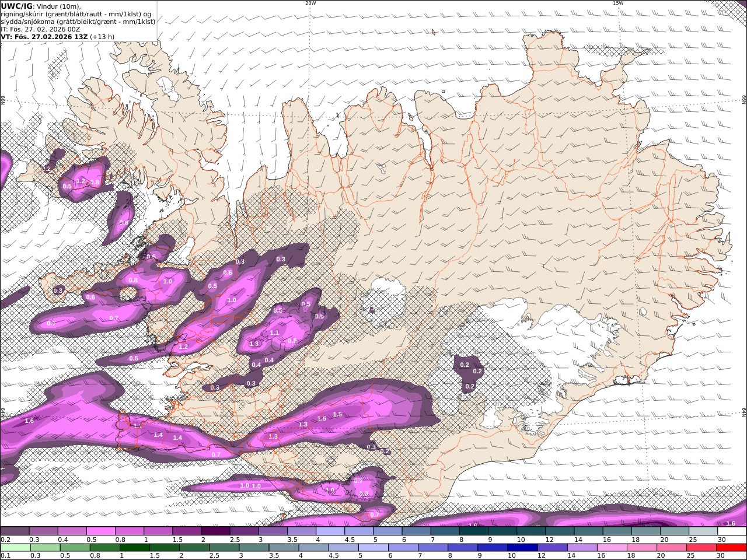The height and width of the screenshot is (560, 747).
Task: Click the upper-legend swatch between 1 and 1.5
Action: point(158,531)
